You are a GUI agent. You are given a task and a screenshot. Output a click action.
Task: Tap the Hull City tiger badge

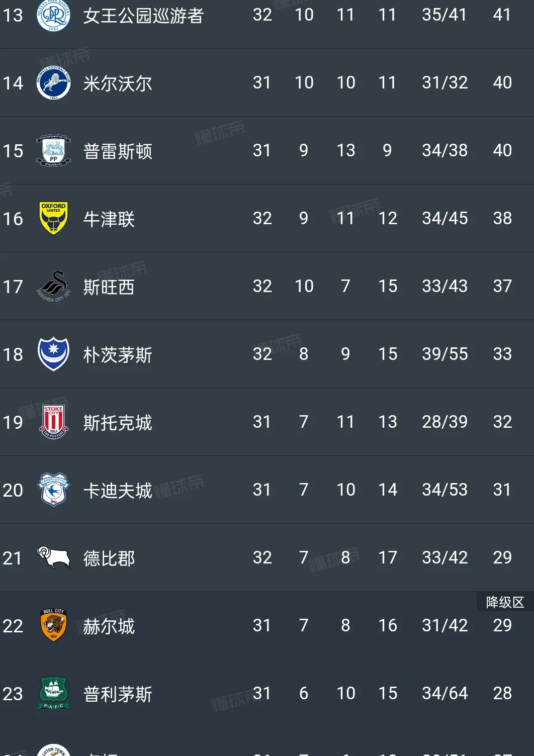point(53,625)
